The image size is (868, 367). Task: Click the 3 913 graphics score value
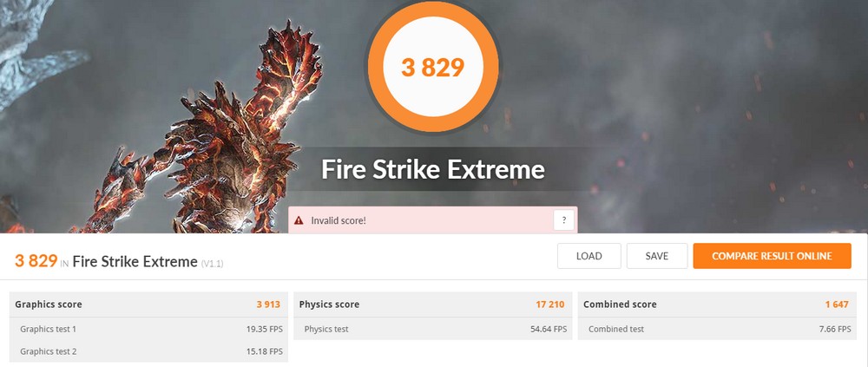pyautogui.click(x=268, y=305)
